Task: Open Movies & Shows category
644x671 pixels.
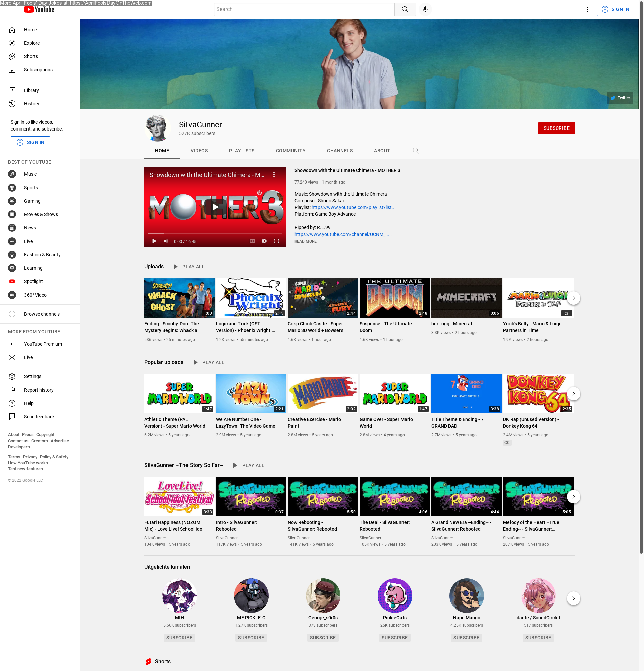Action: point(40,214)
